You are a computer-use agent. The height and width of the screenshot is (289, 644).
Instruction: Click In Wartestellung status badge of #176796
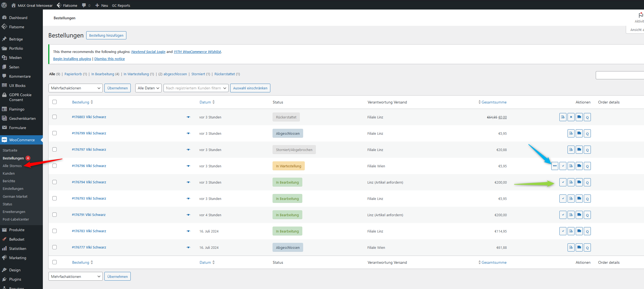click(289, 166)
